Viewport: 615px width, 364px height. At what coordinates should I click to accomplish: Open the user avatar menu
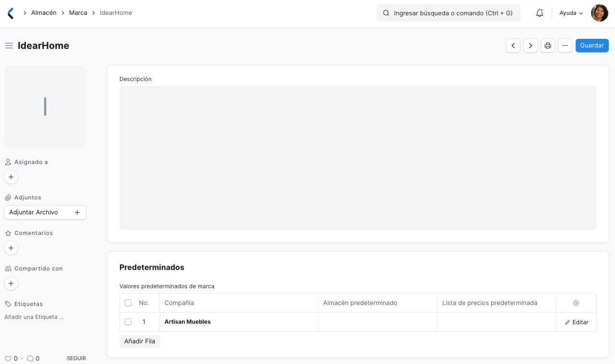[x=600, y=13]
